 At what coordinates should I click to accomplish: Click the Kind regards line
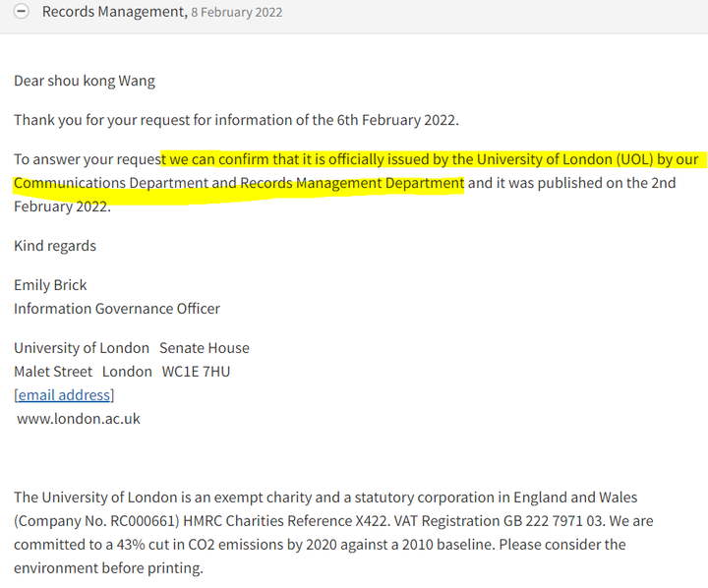55,246
